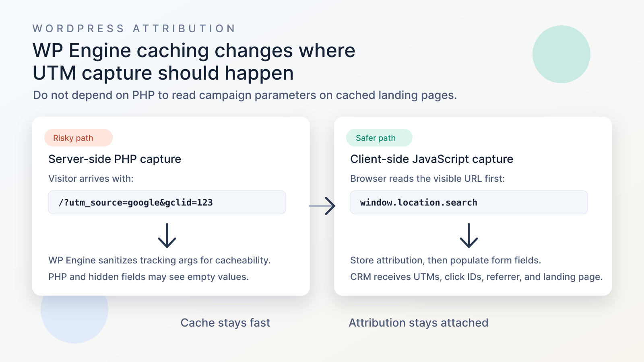Click the WORDPRESS ATTRIBUTION eyebrow label
Screen dimensions: 644x362
[134, 29]
